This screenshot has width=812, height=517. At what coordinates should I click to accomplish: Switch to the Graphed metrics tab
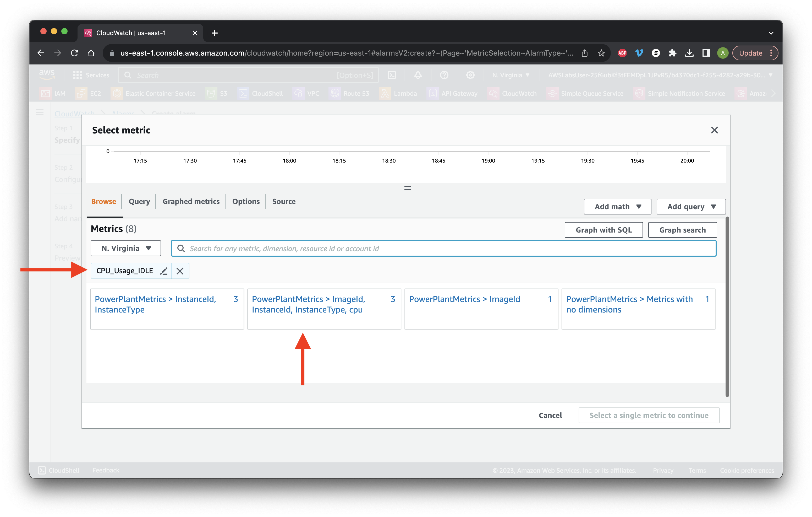[191, 201]
